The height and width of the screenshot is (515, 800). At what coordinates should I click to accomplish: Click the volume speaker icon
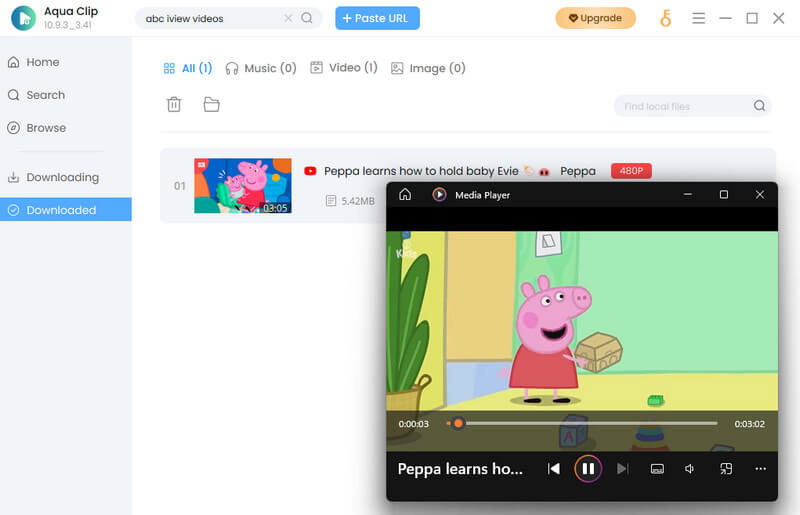690,469
